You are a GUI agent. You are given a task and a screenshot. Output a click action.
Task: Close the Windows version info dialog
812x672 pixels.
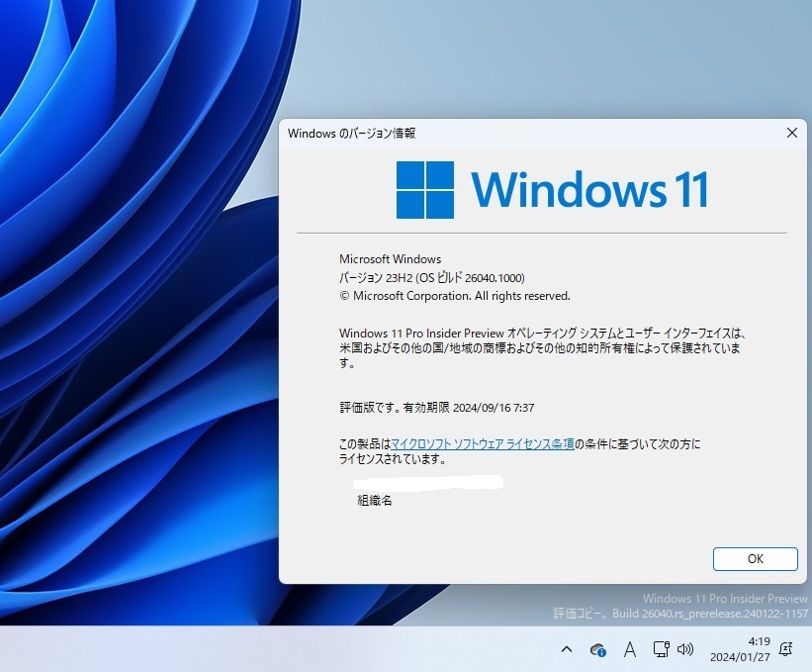click(792, 133)
